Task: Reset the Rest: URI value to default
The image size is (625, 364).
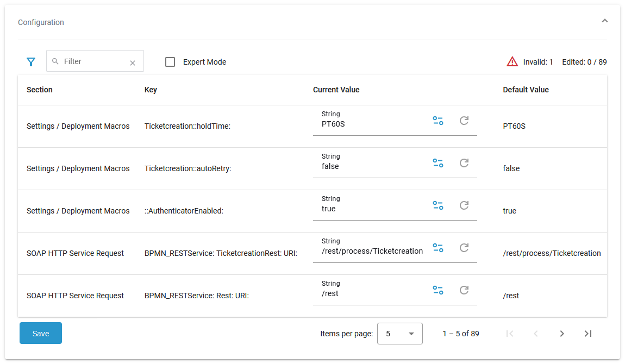Action: tap(464, 290)
